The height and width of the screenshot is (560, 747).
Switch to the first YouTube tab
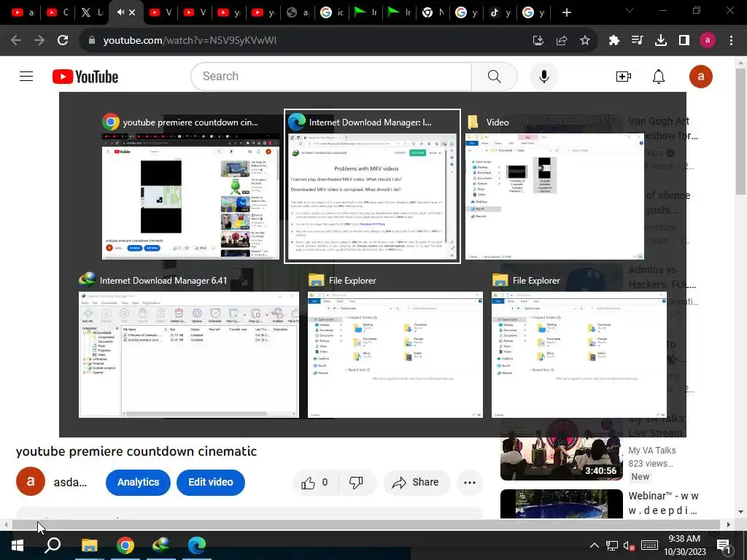23,12
